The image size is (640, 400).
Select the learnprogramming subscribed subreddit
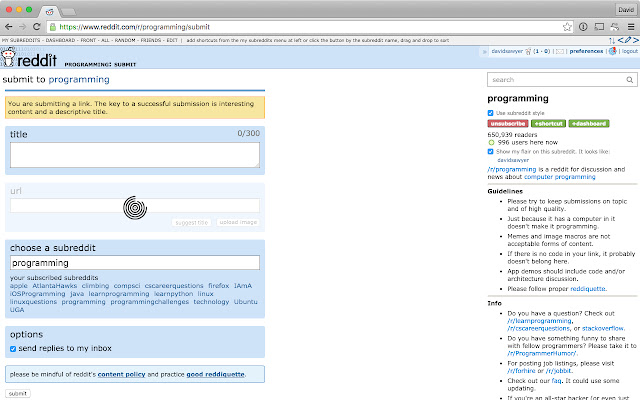pos(119,294)
